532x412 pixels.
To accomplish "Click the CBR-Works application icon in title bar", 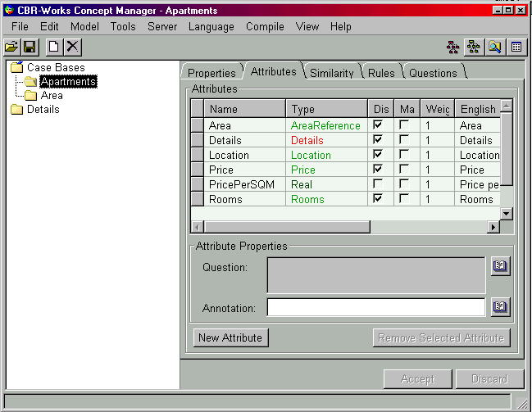I will click(9, 10).
